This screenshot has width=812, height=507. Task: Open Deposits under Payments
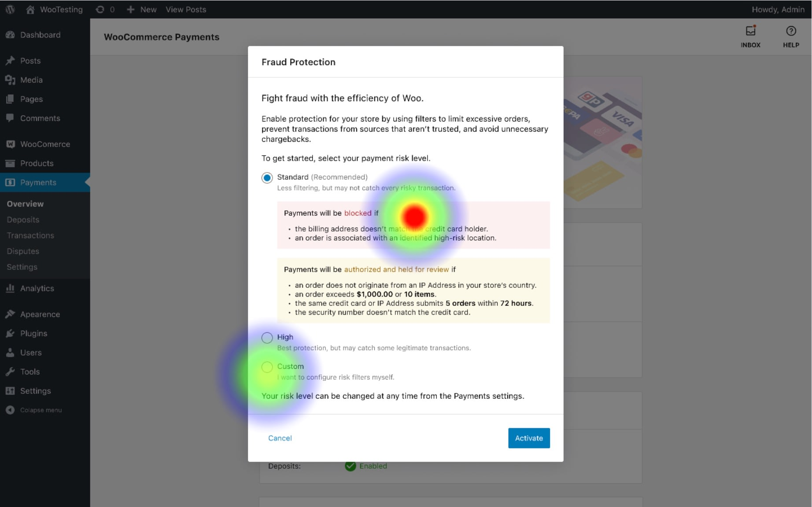point(23,220)
